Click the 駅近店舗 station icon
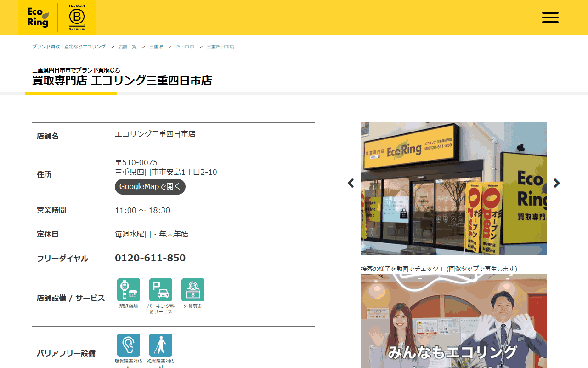This screenshot has height=368, width=588. [129, 290]
